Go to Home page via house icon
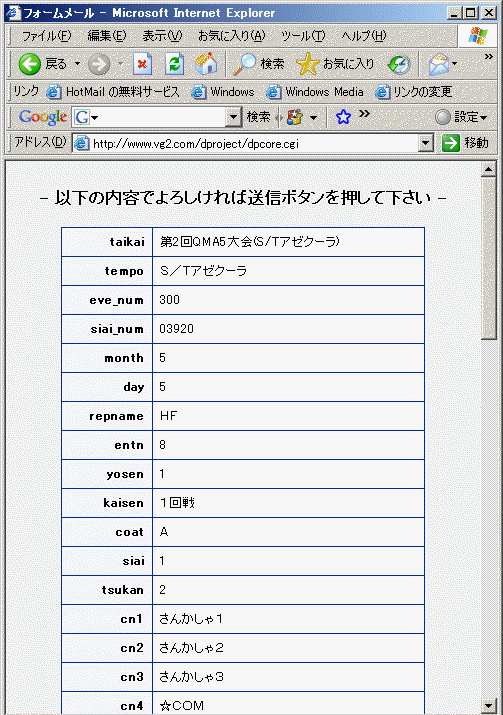The image size is (503, 715). (x=206, y=64)
